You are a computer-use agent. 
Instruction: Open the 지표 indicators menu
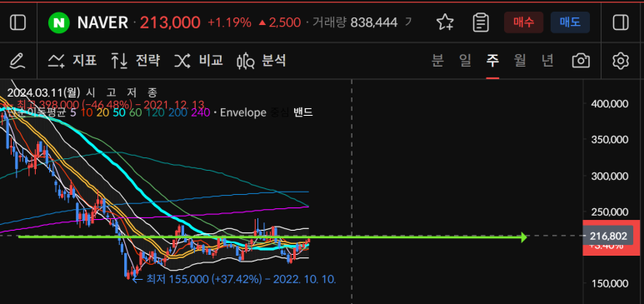coord(72,61)
